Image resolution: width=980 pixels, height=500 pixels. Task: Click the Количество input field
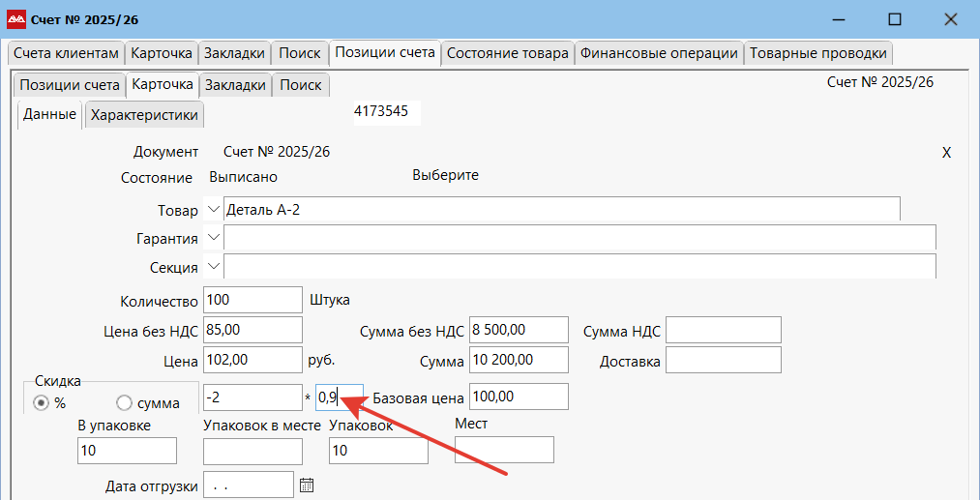click(252, 300)
